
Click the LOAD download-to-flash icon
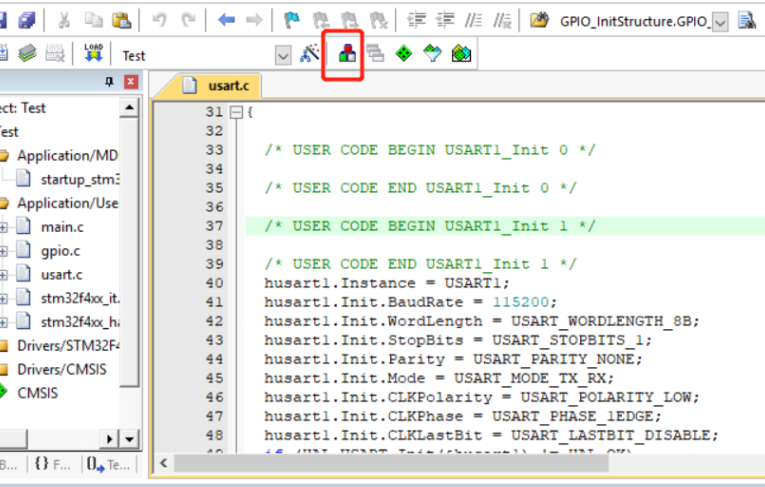(x=94, y=53)
